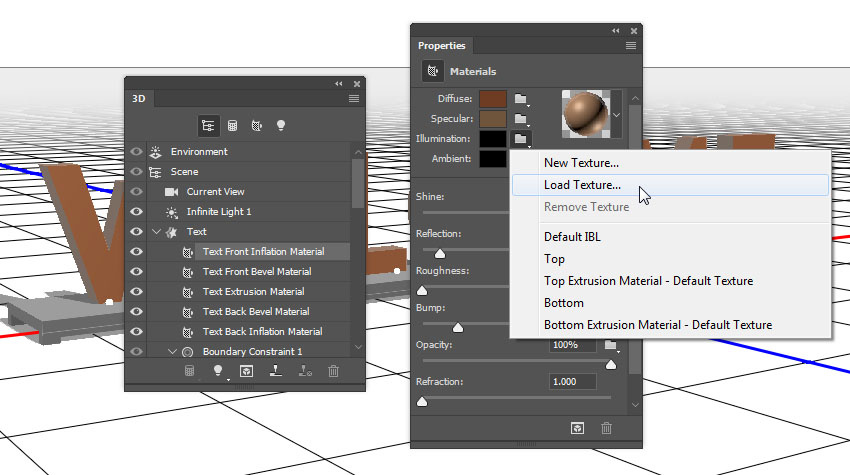Click the Diffuse color swatch

tap(492, 99)
